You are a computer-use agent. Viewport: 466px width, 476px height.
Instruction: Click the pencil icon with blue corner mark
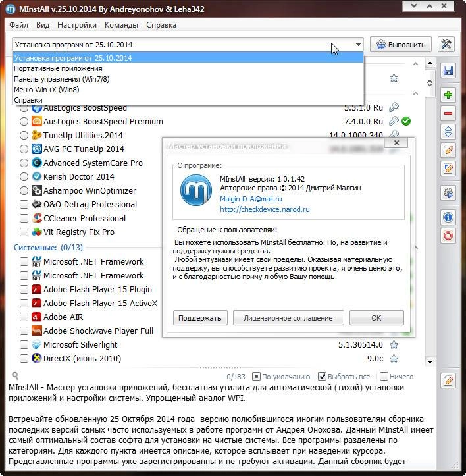448,169
